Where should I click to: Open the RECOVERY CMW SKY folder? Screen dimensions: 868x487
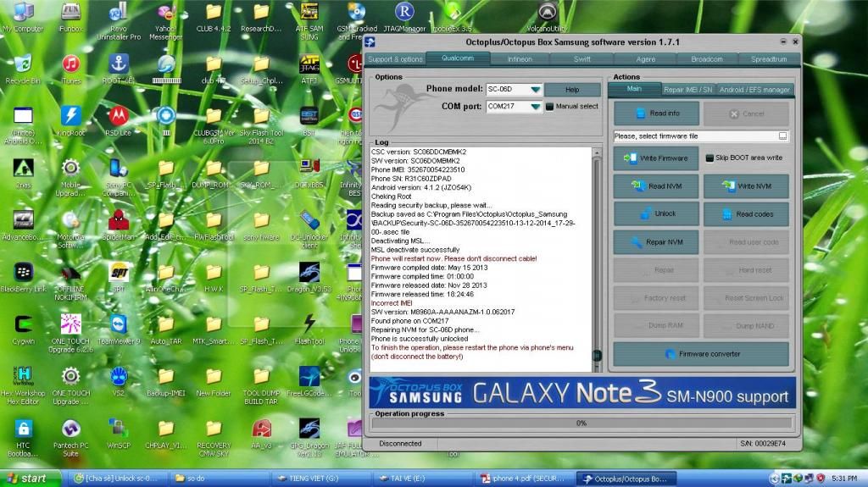(213, 437)
